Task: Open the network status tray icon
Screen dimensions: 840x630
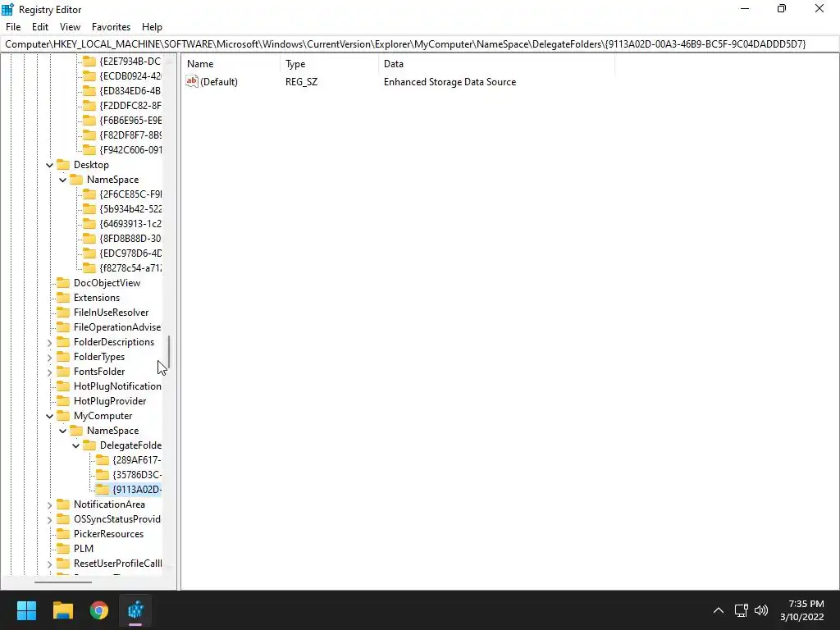Action: click(741, 610)
